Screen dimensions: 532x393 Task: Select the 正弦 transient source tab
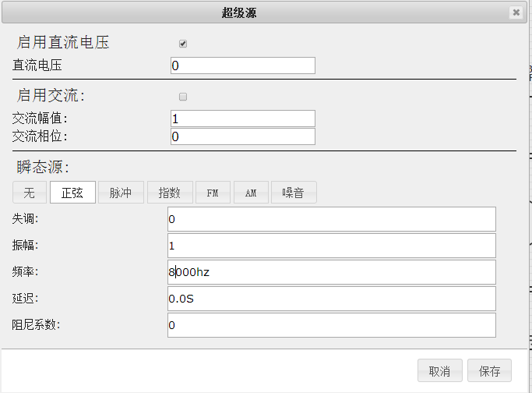point(72,193)
